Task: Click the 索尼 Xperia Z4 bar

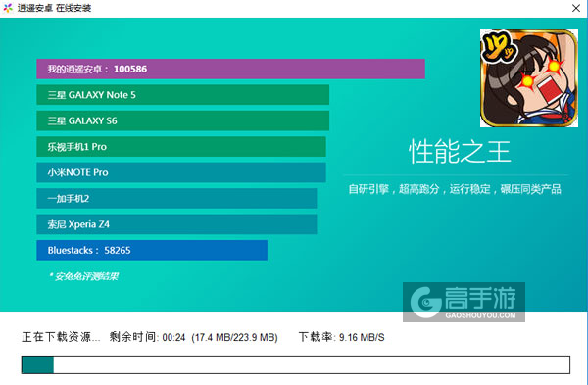Action: 176,224
